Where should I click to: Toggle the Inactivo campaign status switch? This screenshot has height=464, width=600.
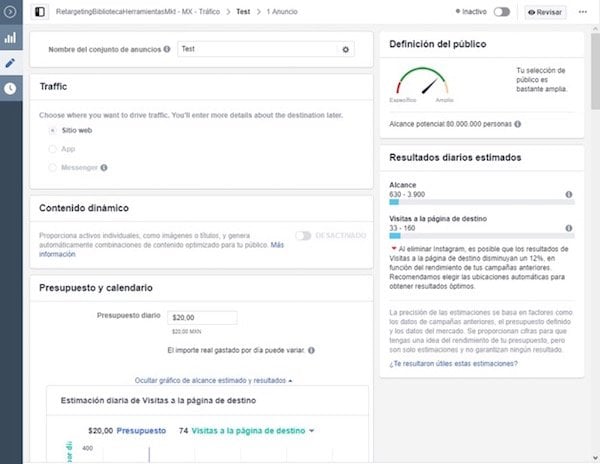502,12
